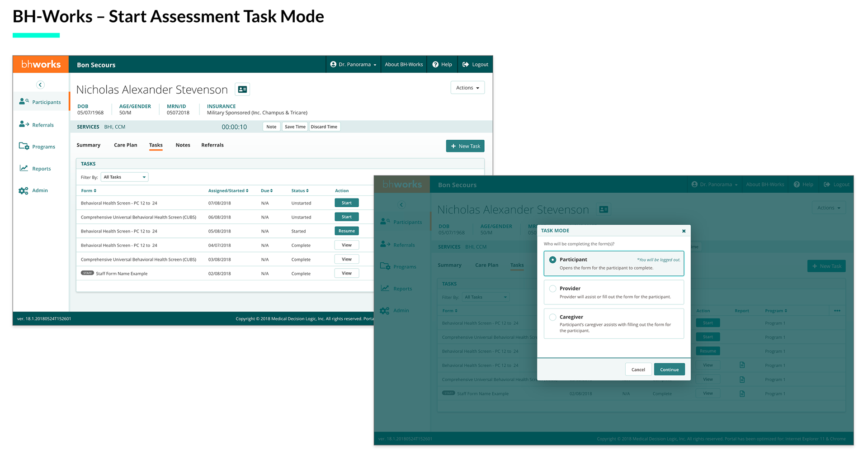Click the Help question mark icon
The image size is (868, 474).
click(435, 64)
